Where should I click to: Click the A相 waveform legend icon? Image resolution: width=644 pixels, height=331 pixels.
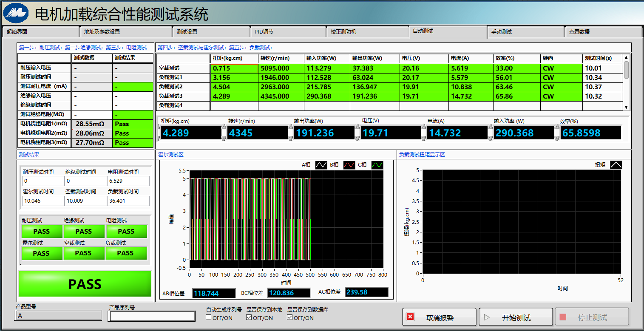[x=321, y=165]
